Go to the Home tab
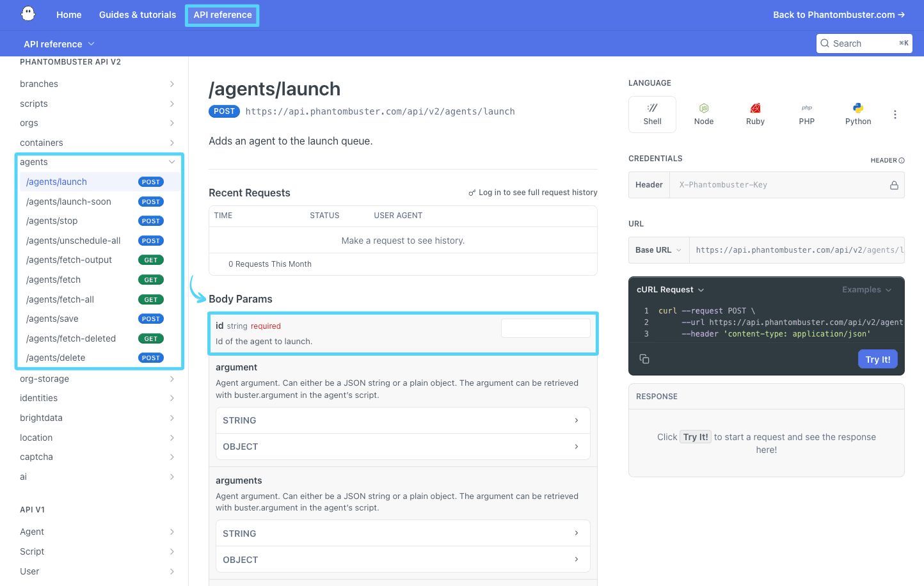 tap(69, 15)
